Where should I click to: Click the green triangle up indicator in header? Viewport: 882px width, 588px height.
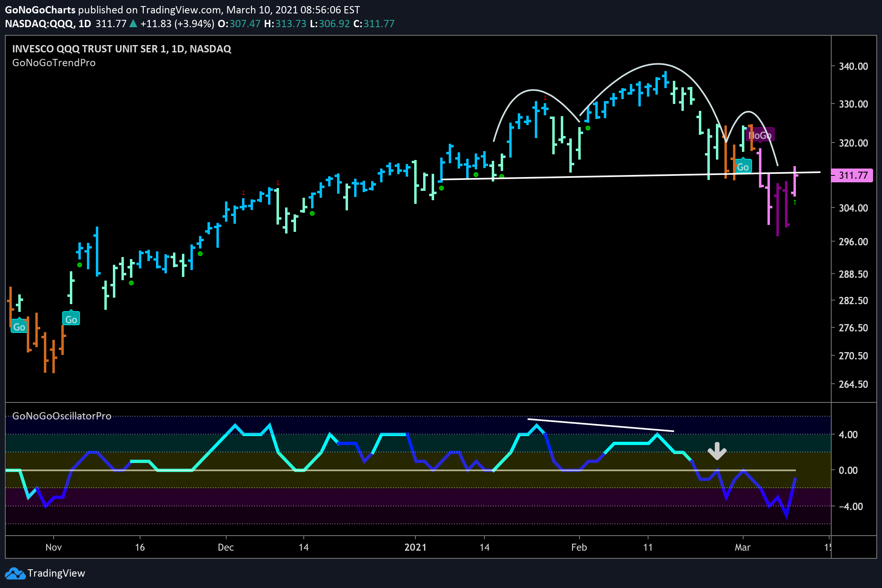(133, 24)
